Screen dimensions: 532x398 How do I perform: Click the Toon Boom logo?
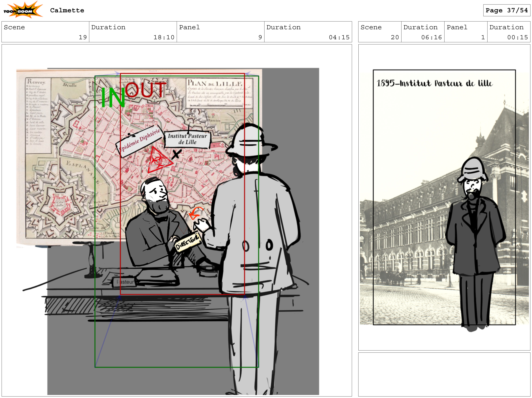coord(23,10)
